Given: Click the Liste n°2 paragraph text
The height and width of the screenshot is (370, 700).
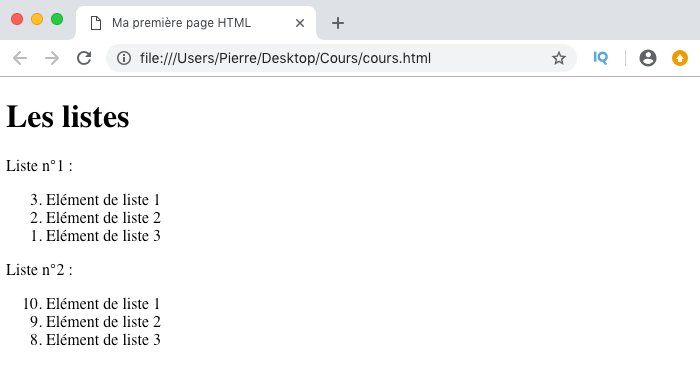Looking at the screenshot, I should tap(39, 270).
